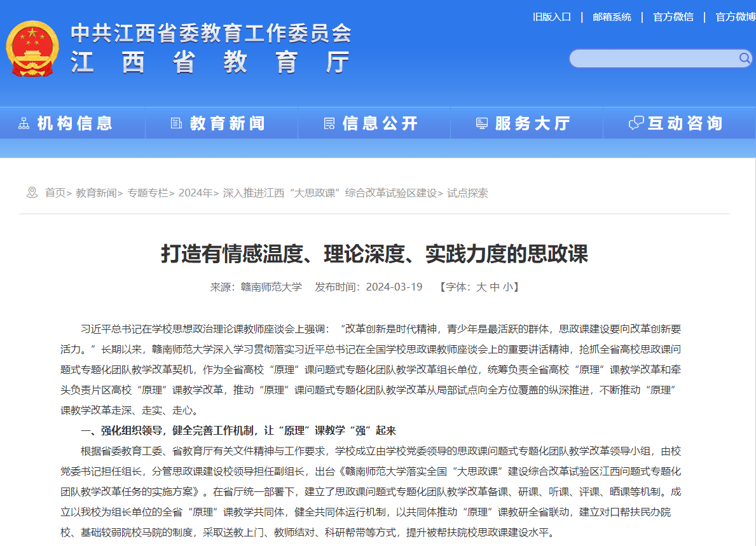
Task: Set font size to 小 (small)
Action: 507,287
